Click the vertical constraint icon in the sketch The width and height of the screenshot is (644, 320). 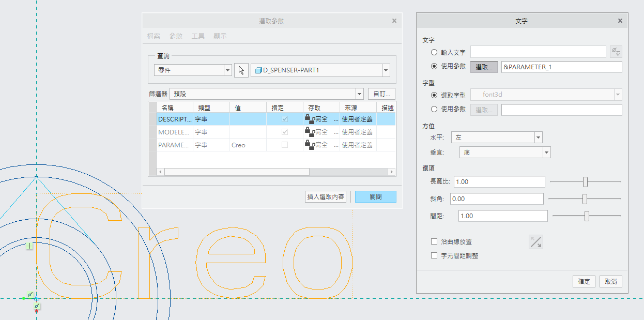click(30, 246)
